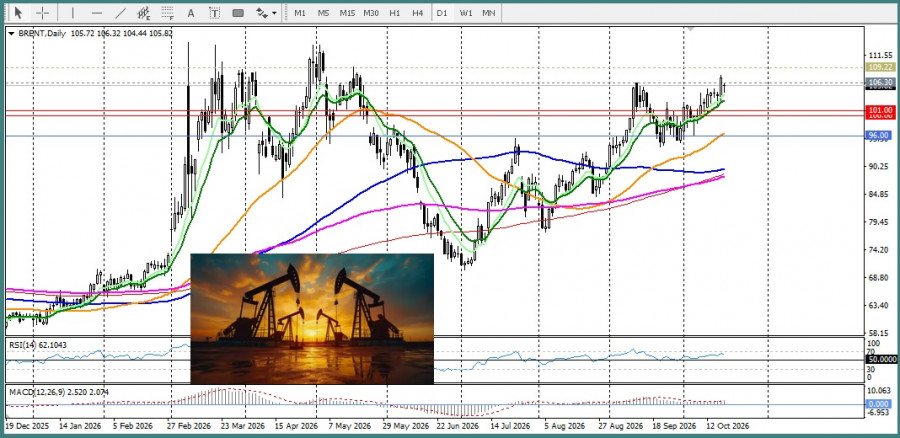Click the 106.30 current price label
This screenshot has width=900, height=438.
tap(879, 83)
